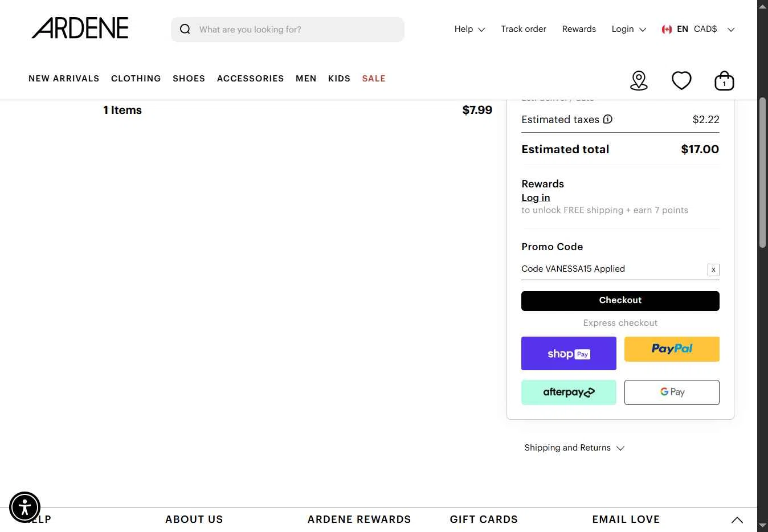Open the language and currency selector
768x532 pixels.
pos(698,29)
